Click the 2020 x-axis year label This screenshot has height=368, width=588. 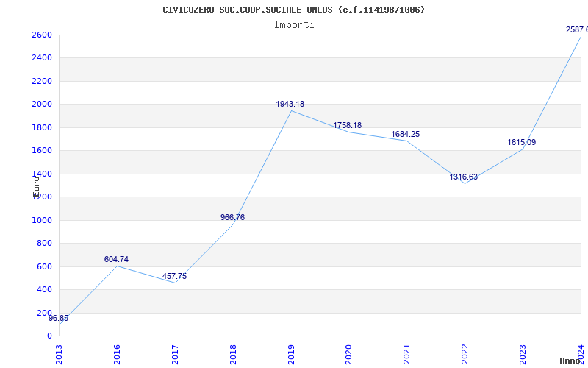(348, 354)
